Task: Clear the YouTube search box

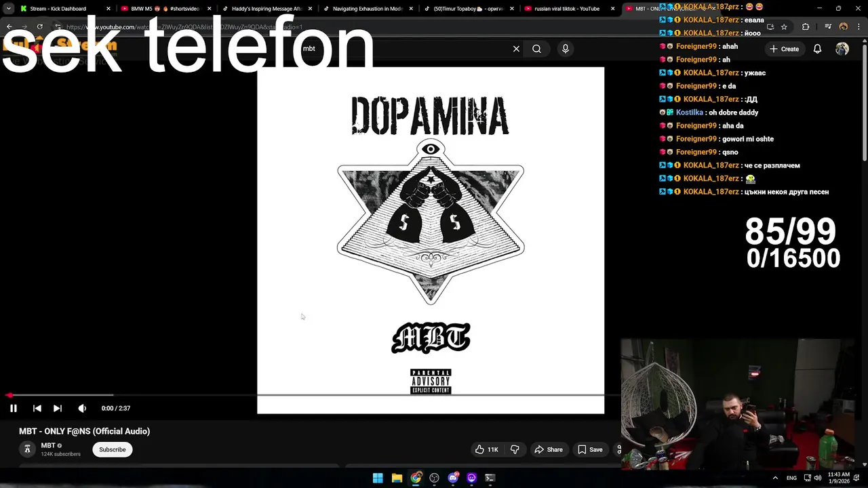Action: (x=516, y=49)
